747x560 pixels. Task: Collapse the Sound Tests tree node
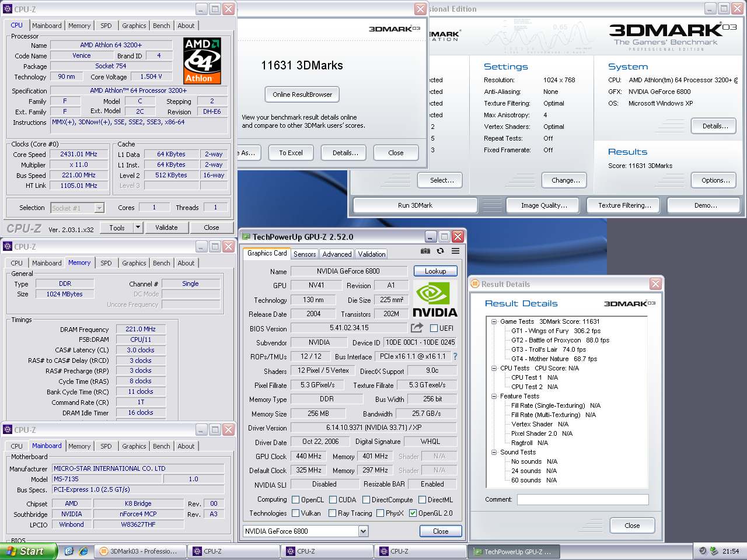494,452
